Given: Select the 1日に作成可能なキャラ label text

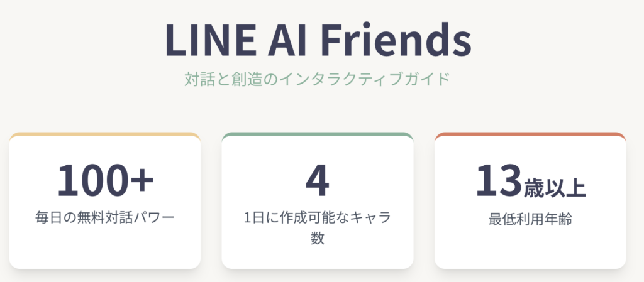Looking at the screenshot, I should pyautogui.click(x=318, y=218).
